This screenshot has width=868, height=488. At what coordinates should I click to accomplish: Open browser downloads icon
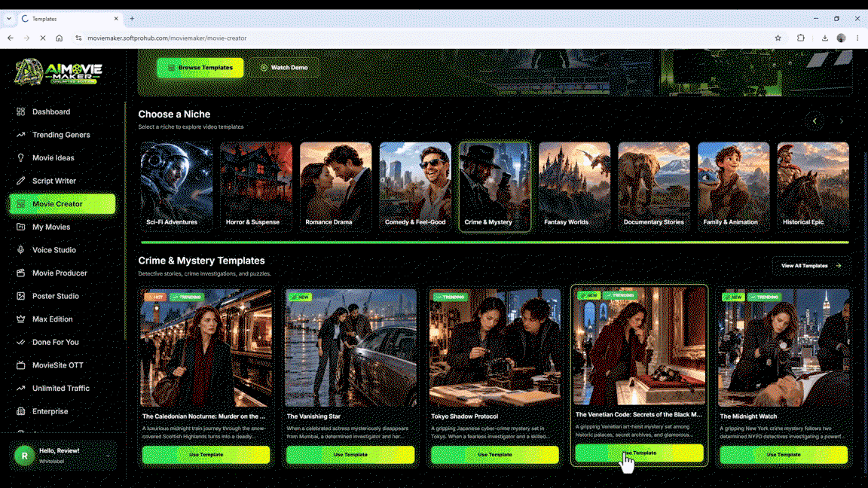825,38
